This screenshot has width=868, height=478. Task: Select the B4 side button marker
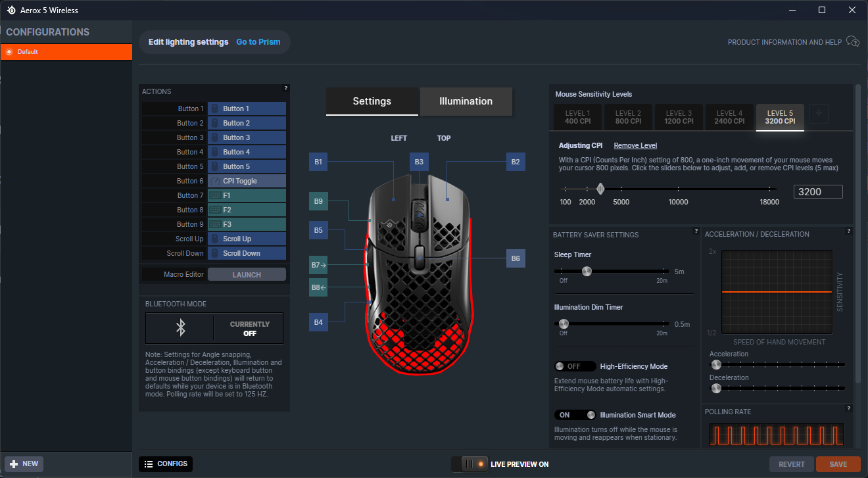click(x=318, y=322)
